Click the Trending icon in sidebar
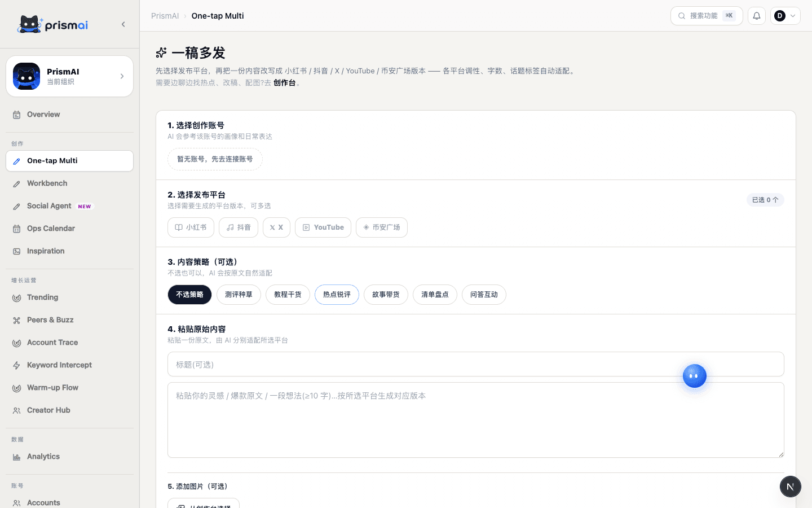This screenshot has height=508, width=812. [17, 297]
